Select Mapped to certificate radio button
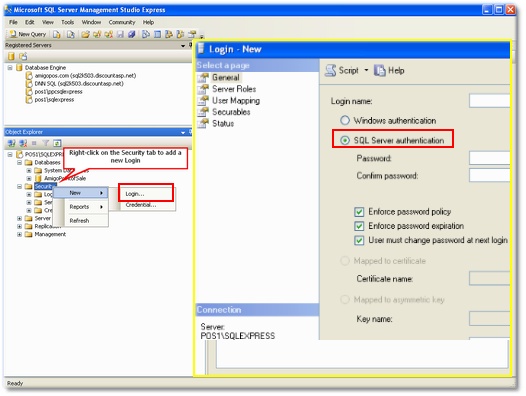The image size is (526, 396). 345,261
